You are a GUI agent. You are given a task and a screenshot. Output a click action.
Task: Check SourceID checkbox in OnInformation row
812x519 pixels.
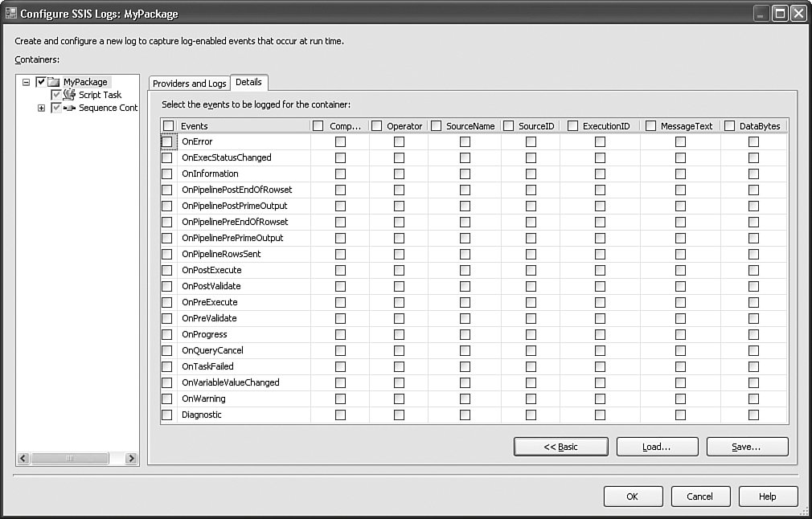click(531, 174)
